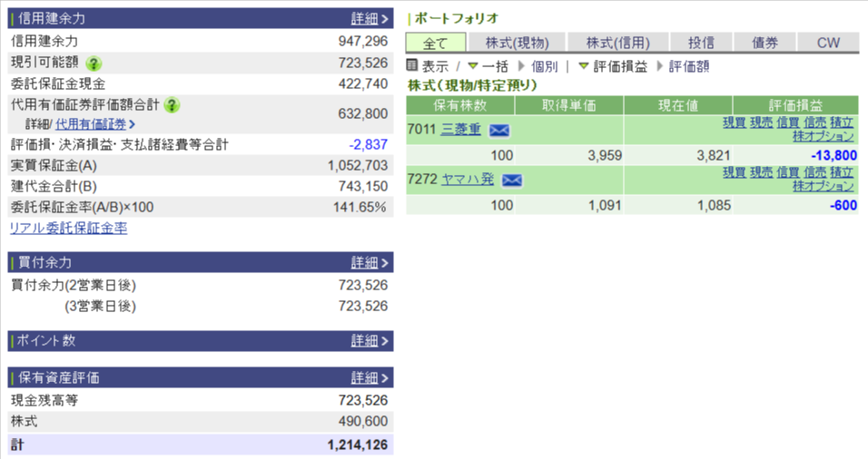Select 委託保証金現金 value 422,740
The width and height of the screenshot is (868, 459).
pos(363,83)
